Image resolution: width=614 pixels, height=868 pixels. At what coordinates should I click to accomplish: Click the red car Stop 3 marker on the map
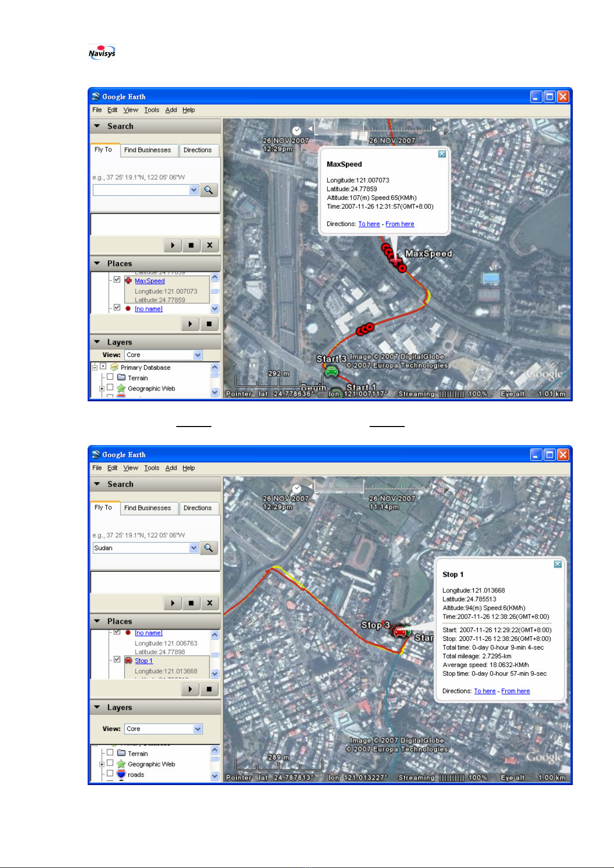click(x=400, y=632)
